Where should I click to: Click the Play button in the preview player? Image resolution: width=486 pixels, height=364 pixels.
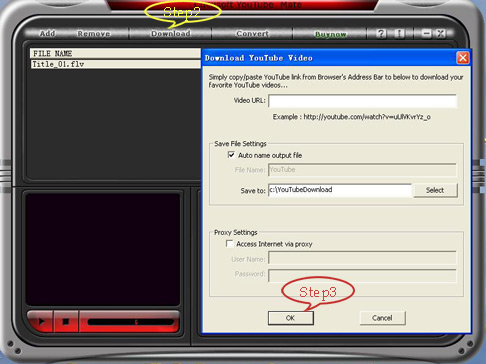point(41,322)
